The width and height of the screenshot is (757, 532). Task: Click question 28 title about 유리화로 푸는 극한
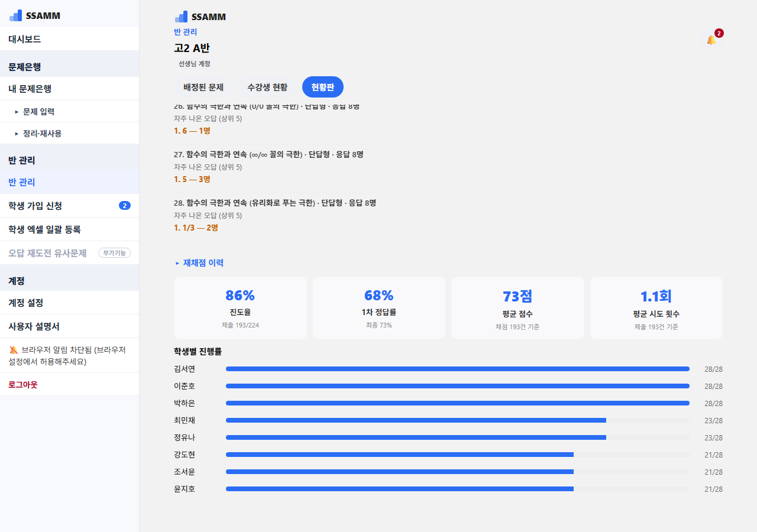coord(275,203)
